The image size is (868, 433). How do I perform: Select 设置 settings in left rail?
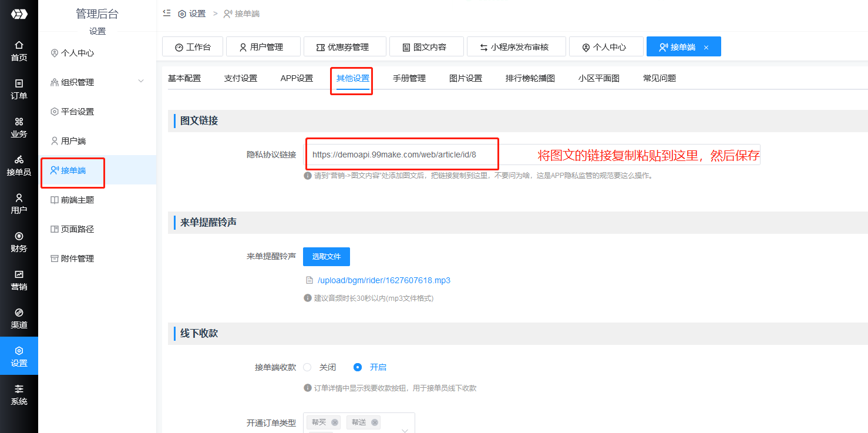[x=19, y=356]
